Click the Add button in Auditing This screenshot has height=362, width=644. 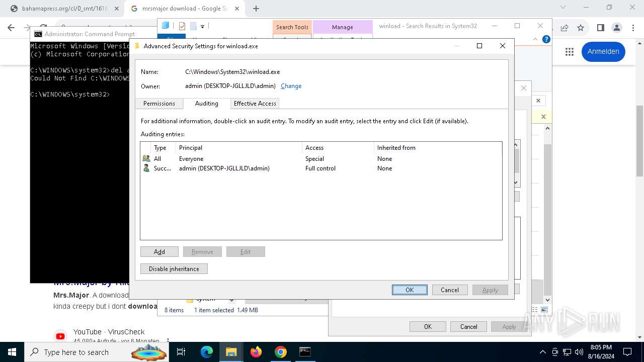coord(159,252)
